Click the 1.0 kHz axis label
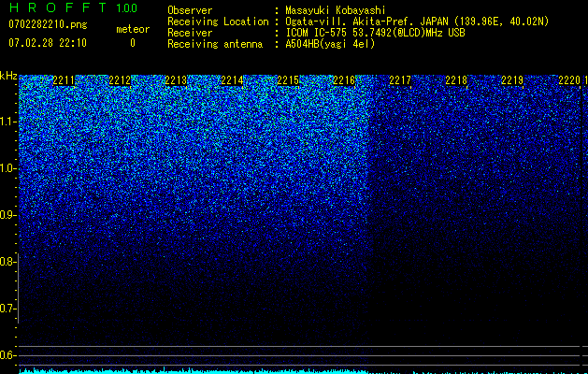 point(7,168)
